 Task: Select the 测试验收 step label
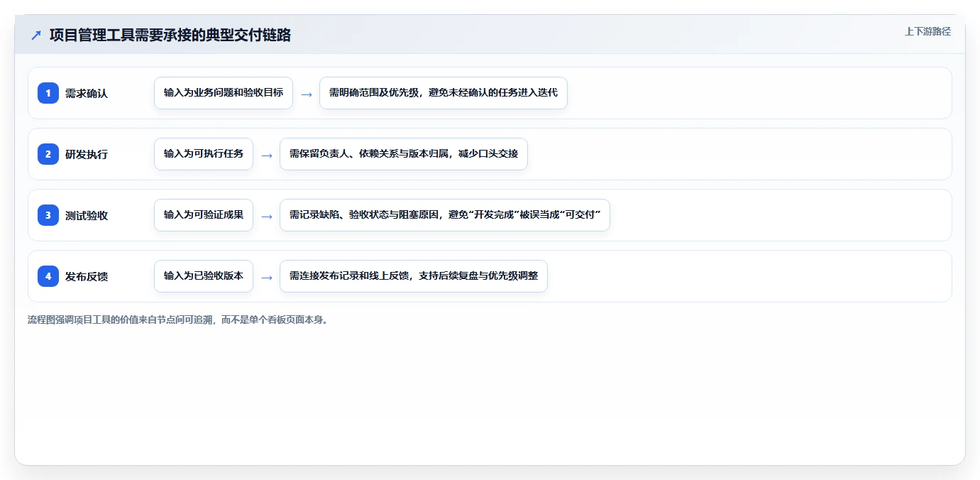click(87, 215)
